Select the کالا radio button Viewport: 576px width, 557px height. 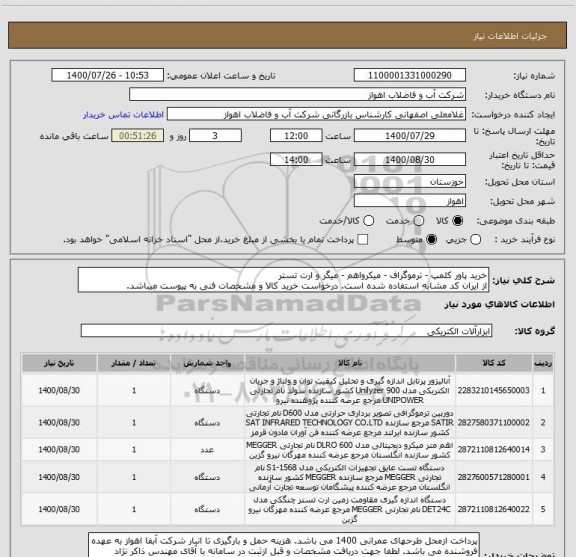pyautogui.click(x=458, y=221)
